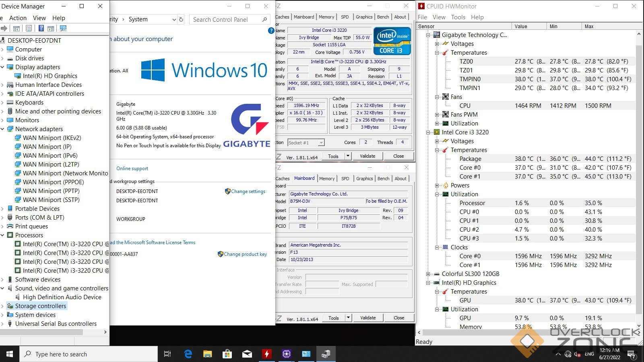The height and width of the screenshot is (362, 644).
Task: Switch to Bench tab in upper CPU-Z window
Action: (383, 17)
